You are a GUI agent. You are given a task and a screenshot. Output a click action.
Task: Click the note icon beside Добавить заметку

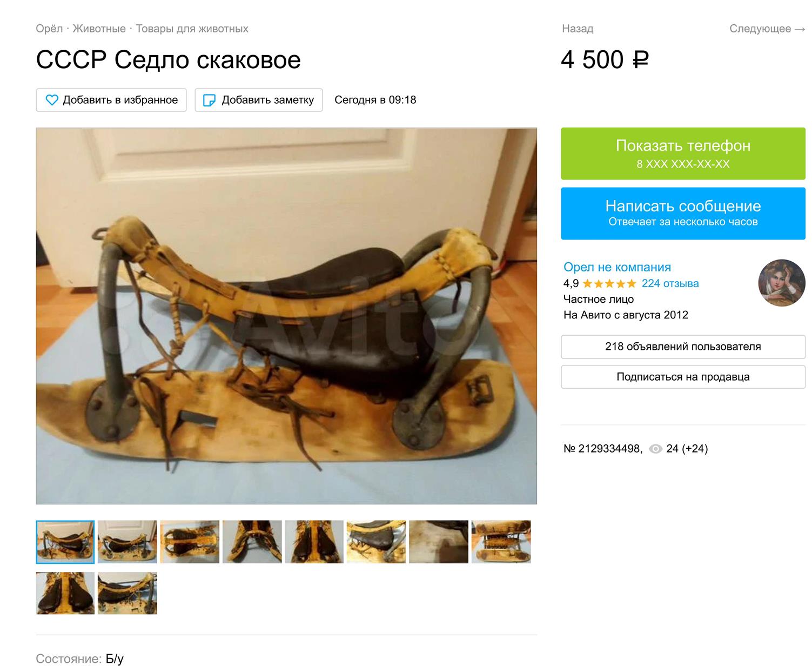[x=209, y=100]
